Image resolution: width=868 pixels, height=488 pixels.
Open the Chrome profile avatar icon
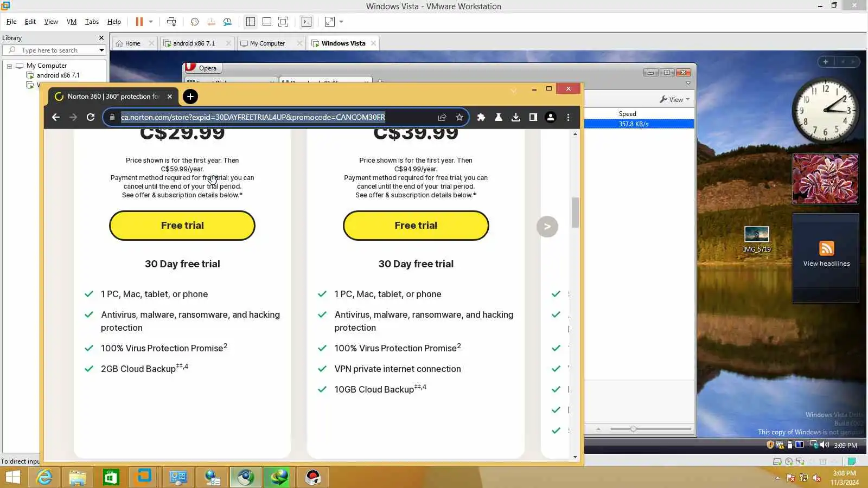551,117
